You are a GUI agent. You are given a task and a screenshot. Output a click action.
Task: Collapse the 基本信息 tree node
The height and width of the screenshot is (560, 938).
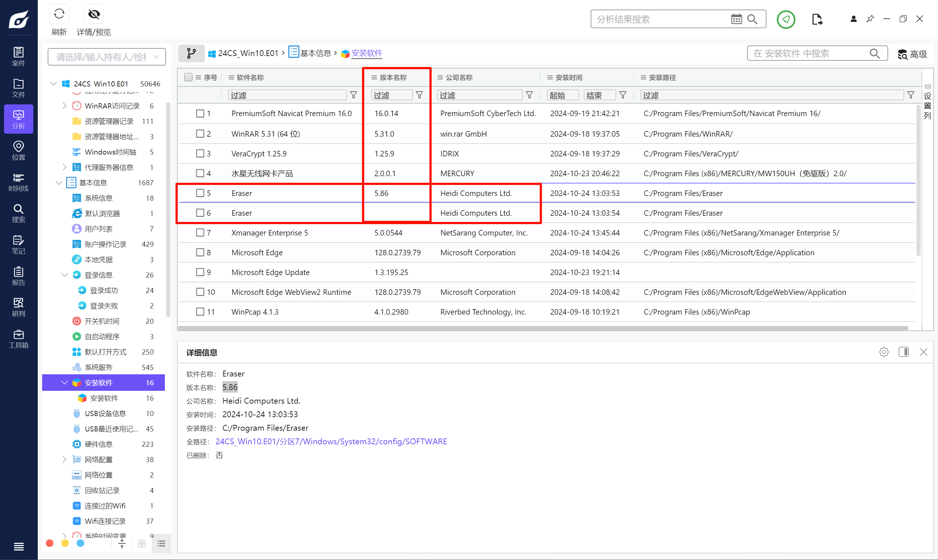coord(59,183)
